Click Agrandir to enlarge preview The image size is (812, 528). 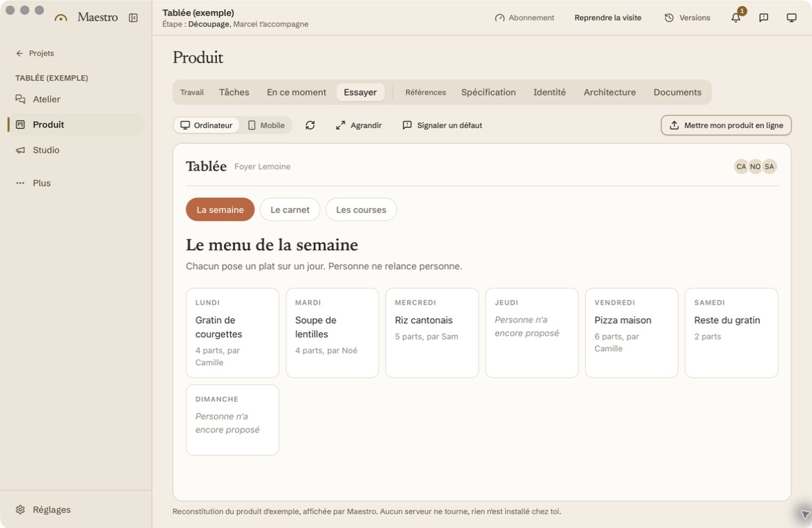[359, 125]
